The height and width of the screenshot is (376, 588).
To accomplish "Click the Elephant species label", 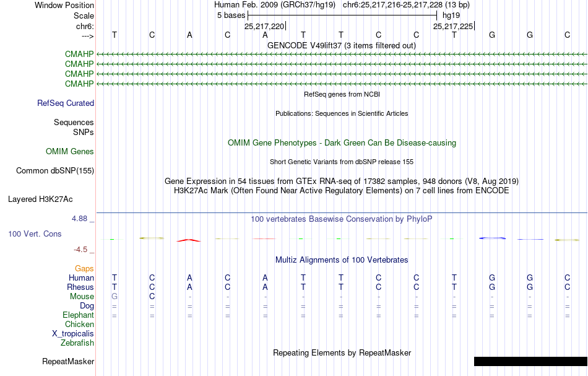I will [78, 315].
